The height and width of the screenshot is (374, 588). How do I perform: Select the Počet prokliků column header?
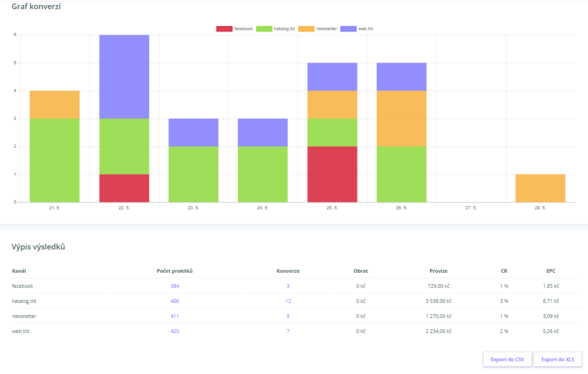[x=175, y=271]
